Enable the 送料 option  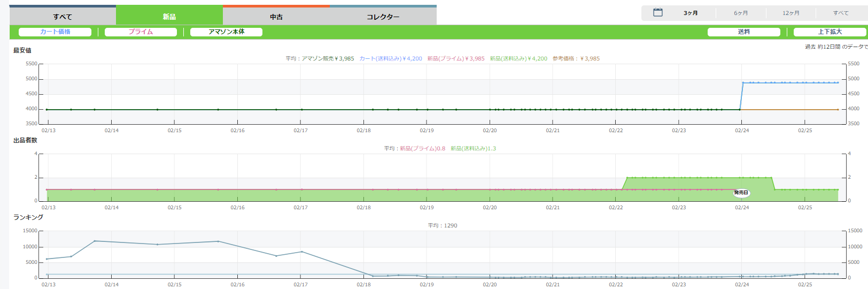tap(743, 32)
